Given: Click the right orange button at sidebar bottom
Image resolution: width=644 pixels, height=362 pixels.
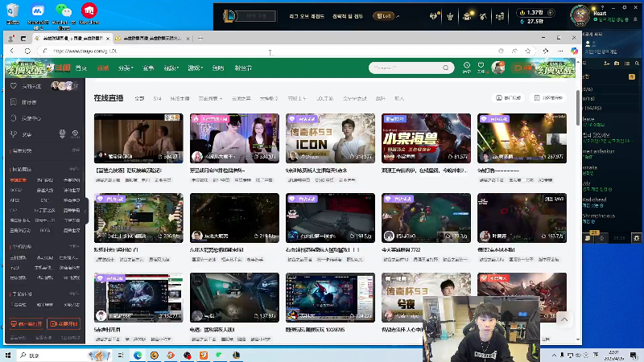Looking at the screenshot, I should click(x=64, y=324).
